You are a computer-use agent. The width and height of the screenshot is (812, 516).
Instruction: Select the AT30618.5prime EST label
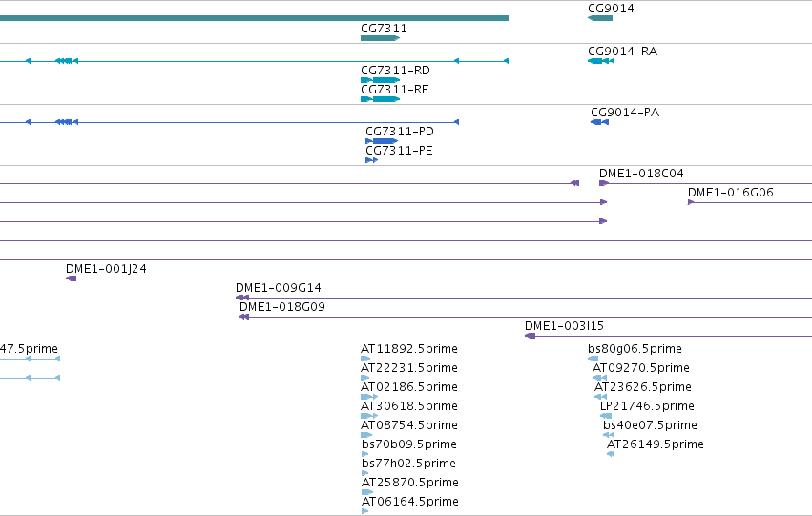(409, 406)
